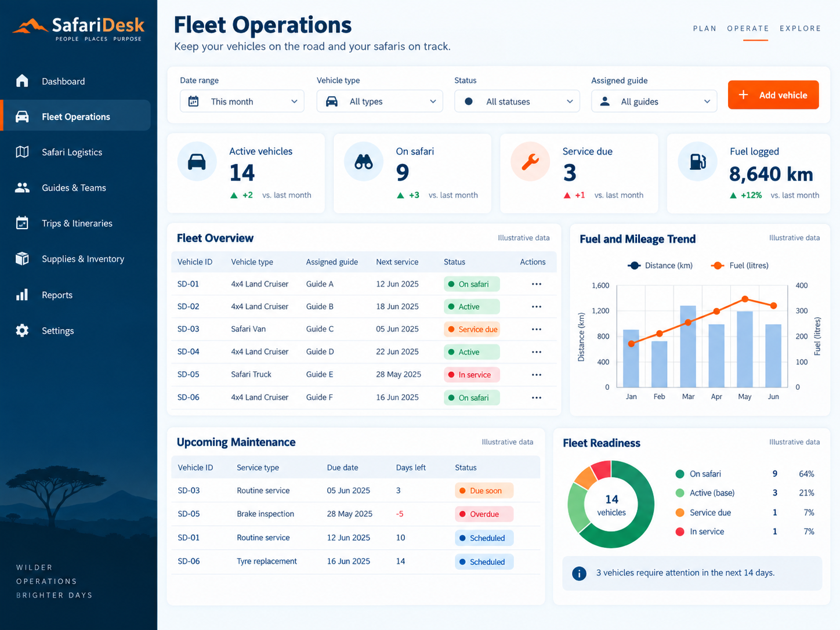Click the Add vehicle button
Image resolution: width=840 pixels, height=630 pixels.
click(773, 95)
